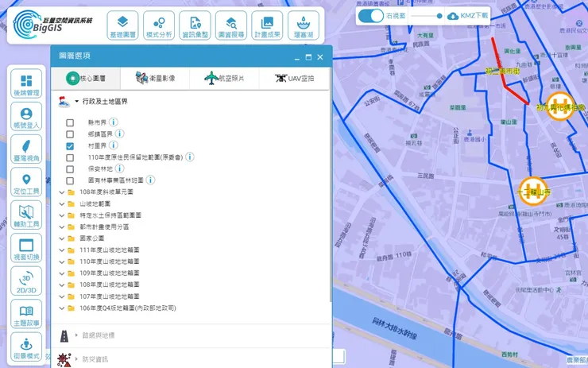The width and height of the screenshot is (588, 368).
Task: Open the 圖資搜尋 map data search
Action: point(231,25)
